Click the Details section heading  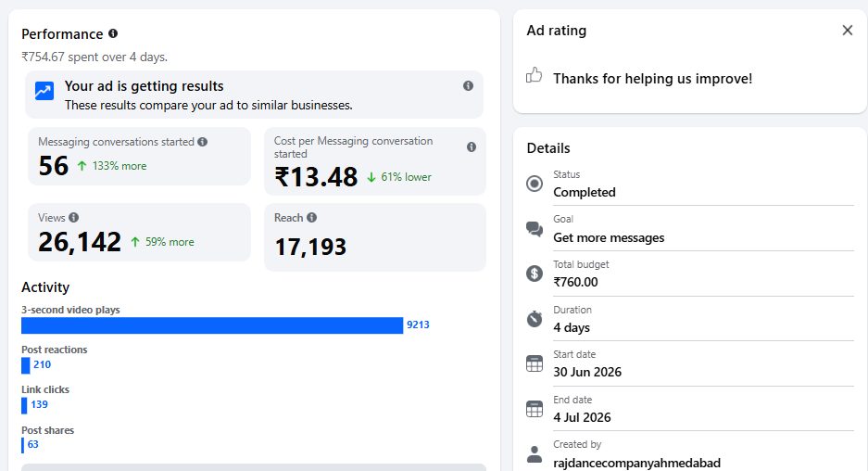pyautogui.click(x=548, y=148)
